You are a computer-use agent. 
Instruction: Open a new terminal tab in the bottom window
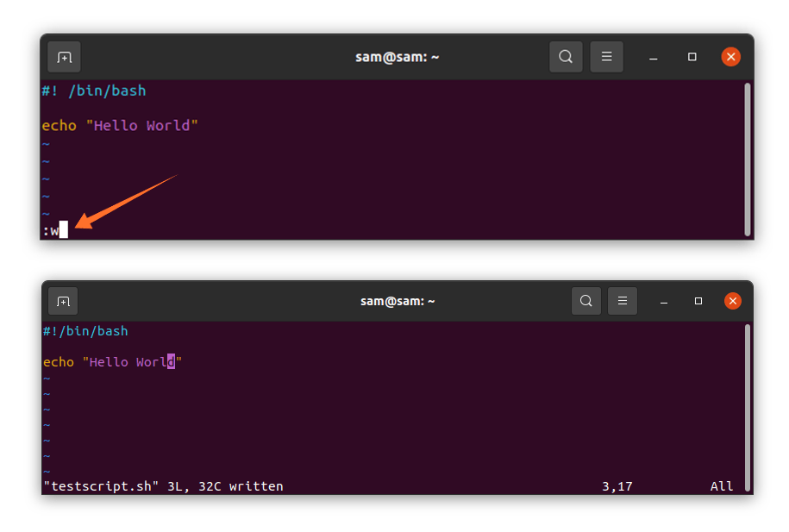tap(61, 301)
